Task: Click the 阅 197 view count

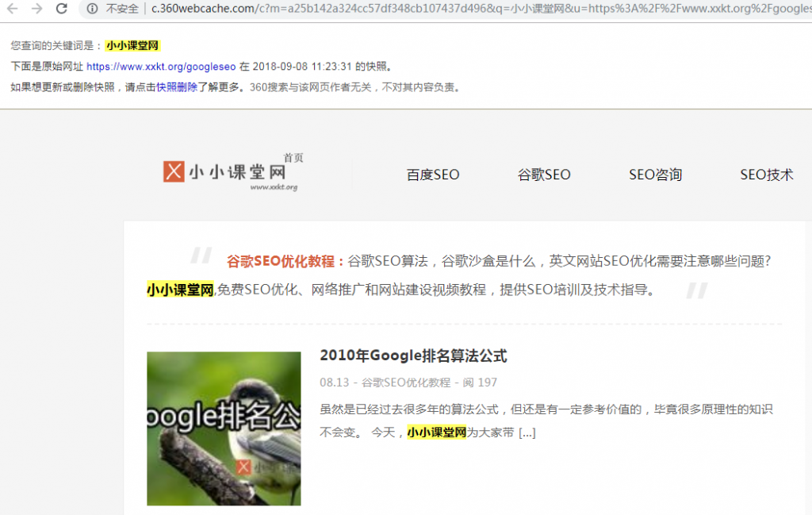Action: tap(480, 382)
